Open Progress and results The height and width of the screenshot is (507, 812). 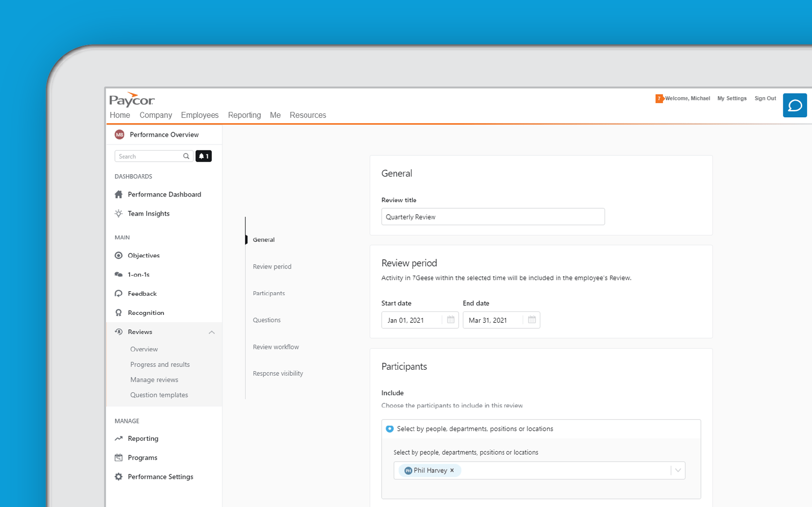point(160,364)
